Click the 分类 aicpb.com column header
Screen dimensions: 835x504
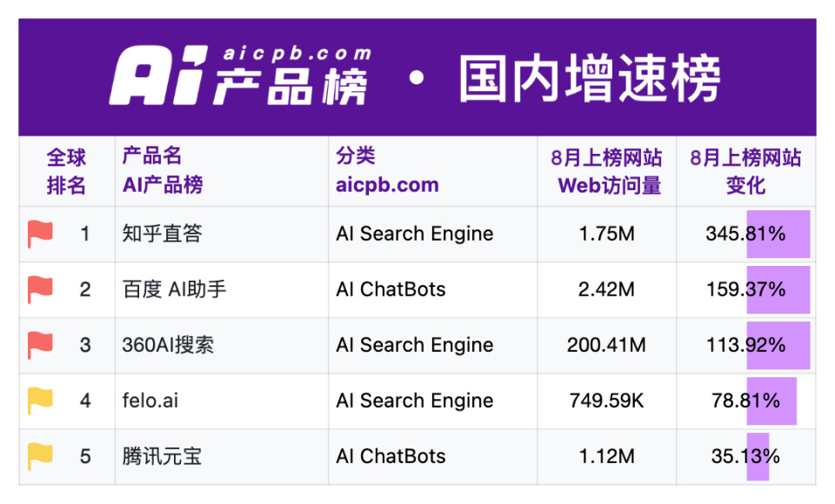tap(387, 170)
